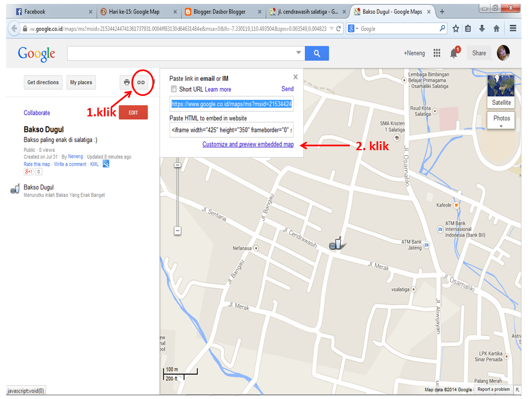Click the Bakso Dugul map marker
Image resolution: width=532 pixels, height=399 pixels.
336,243
